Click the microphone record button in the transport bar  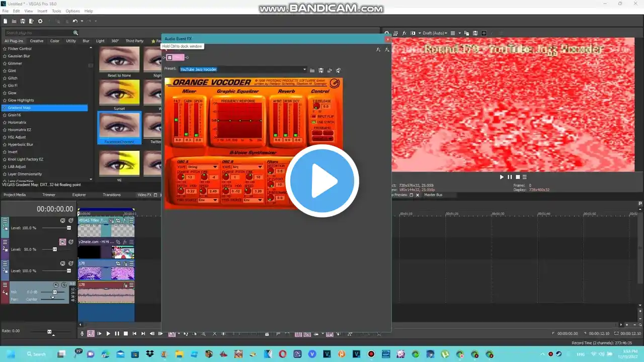(83, 333)
